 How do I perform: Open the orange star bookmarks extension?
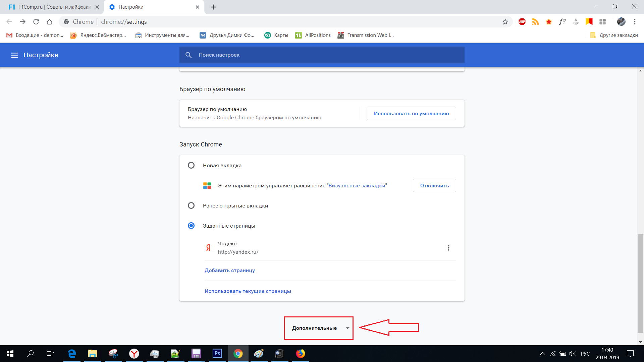[x=549, y=22]
